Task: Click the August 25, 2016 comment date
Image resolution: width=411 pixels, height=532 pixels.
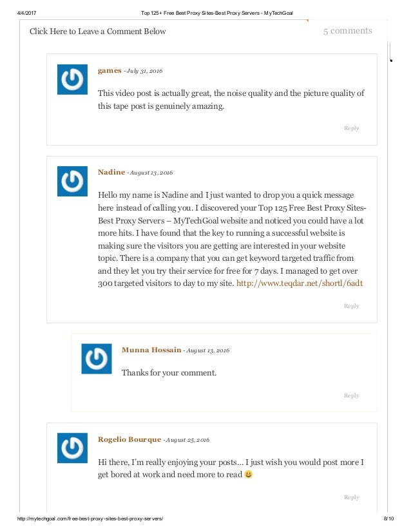Action: [x=187, y=440]
